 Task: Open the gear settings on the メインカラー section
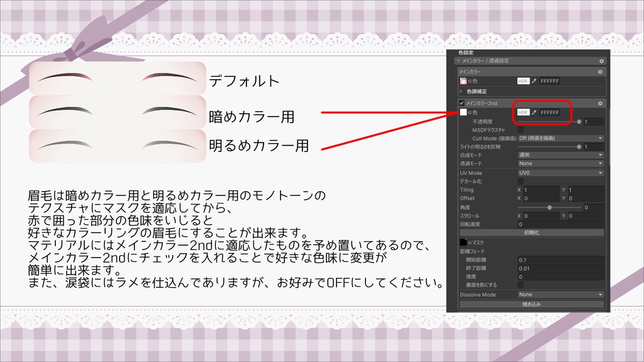click(x=602, y=71)
